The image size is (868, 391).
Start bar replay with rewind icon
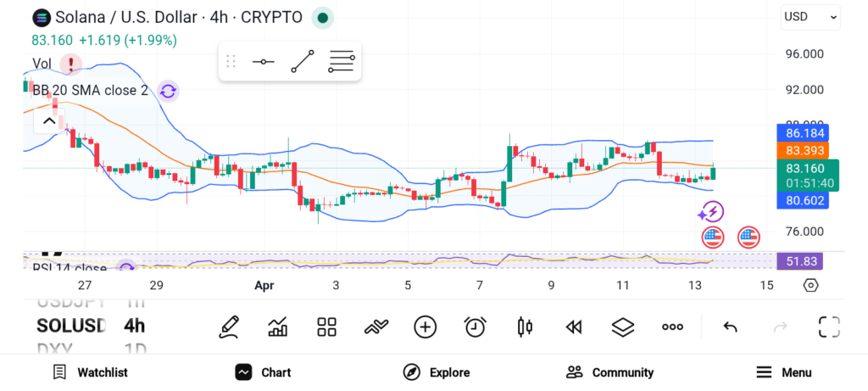coord(574,327)
